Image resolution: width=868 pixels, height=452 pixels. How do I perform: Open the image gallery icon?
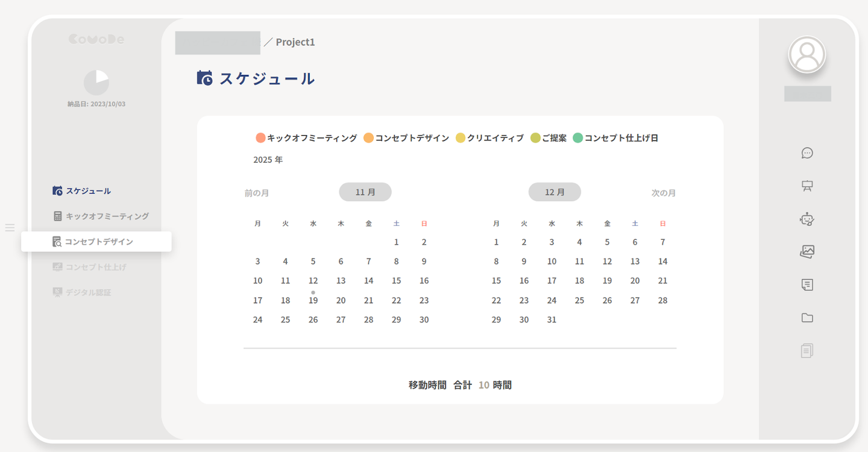[807, 252]
